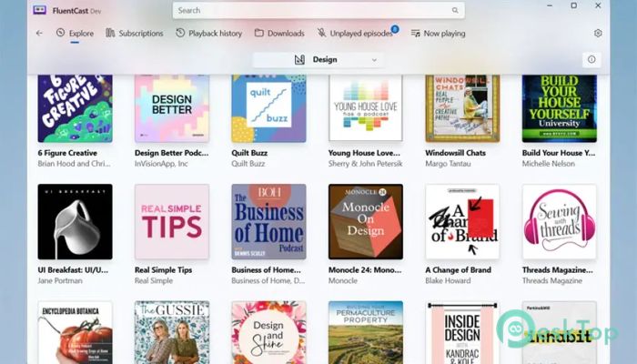Open the Downloads tab
This screenshot has height=364, width=637.
coord(279,34)
